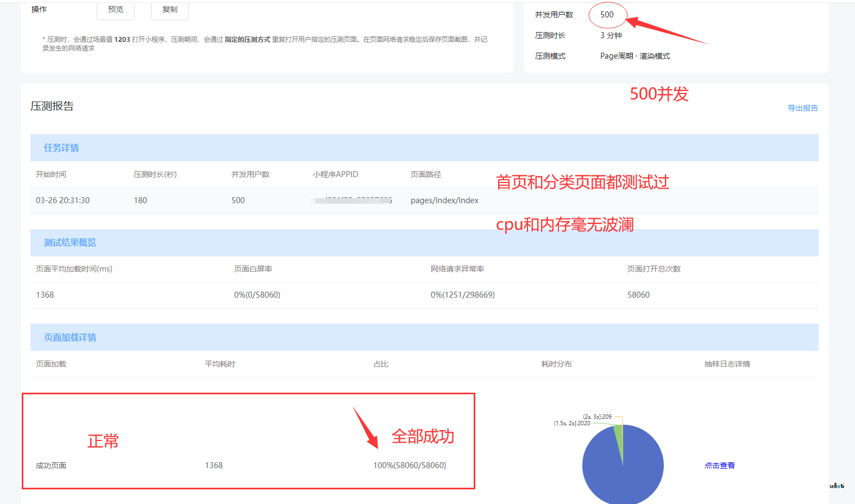Click the green pie chart slice

(619, 437)
